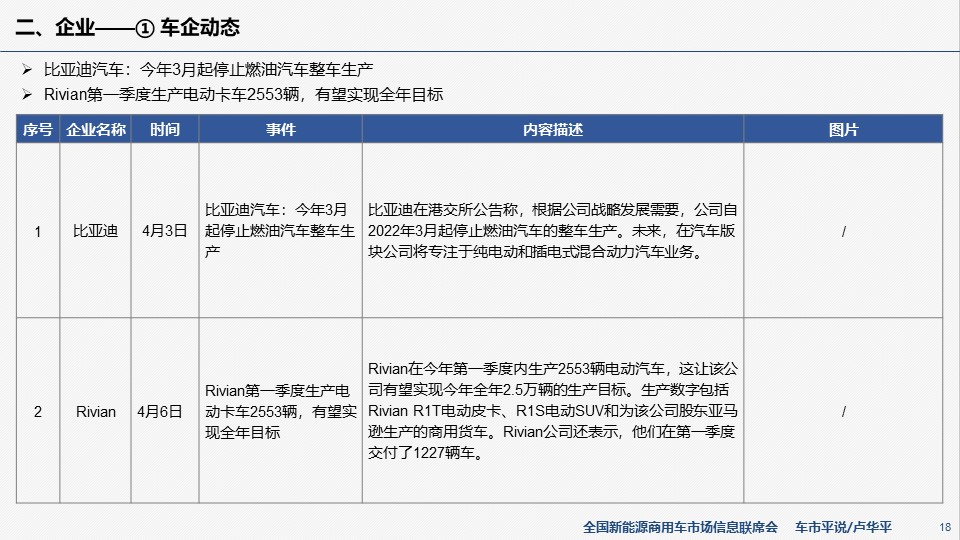
Task: Click the image cell slash in 比亚迪 row
Action: (843, 231)
